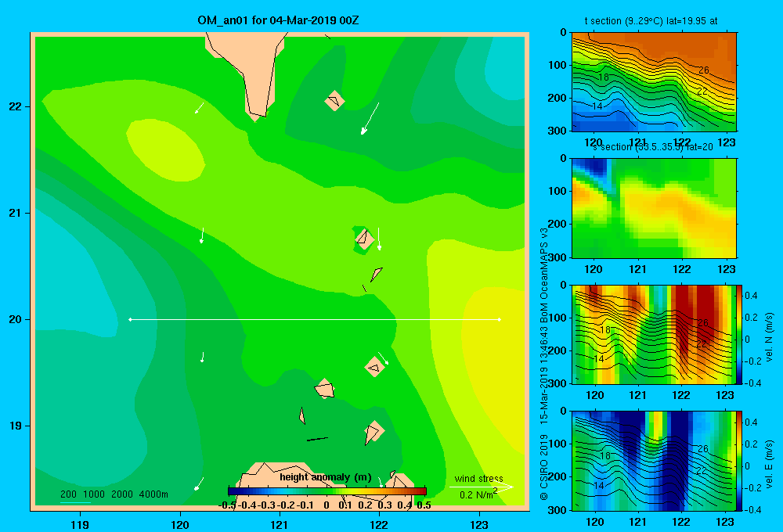Click the '14' isotherm label in temperature section
This screenshot has width=783, height=532.
point(597,106)
